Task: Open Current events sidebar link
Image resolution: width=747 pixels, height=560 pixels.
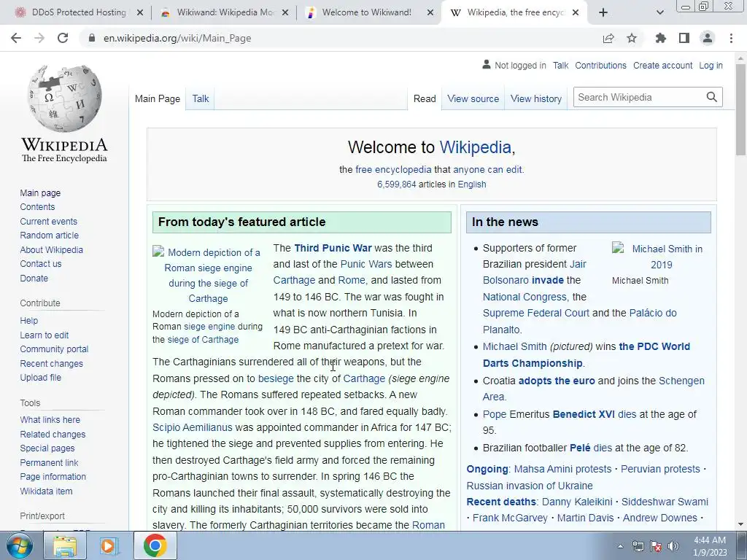Action: [48, 222]
